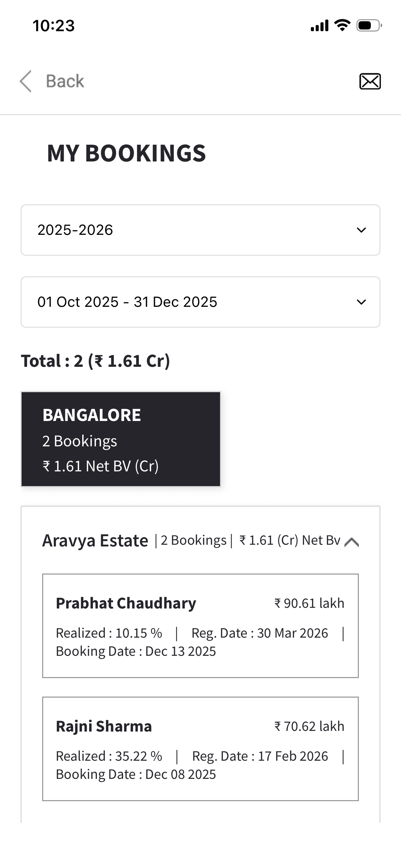Open Rajni Sharma booking card
This screenshot has width=401, height=868.
coord(200,748)
